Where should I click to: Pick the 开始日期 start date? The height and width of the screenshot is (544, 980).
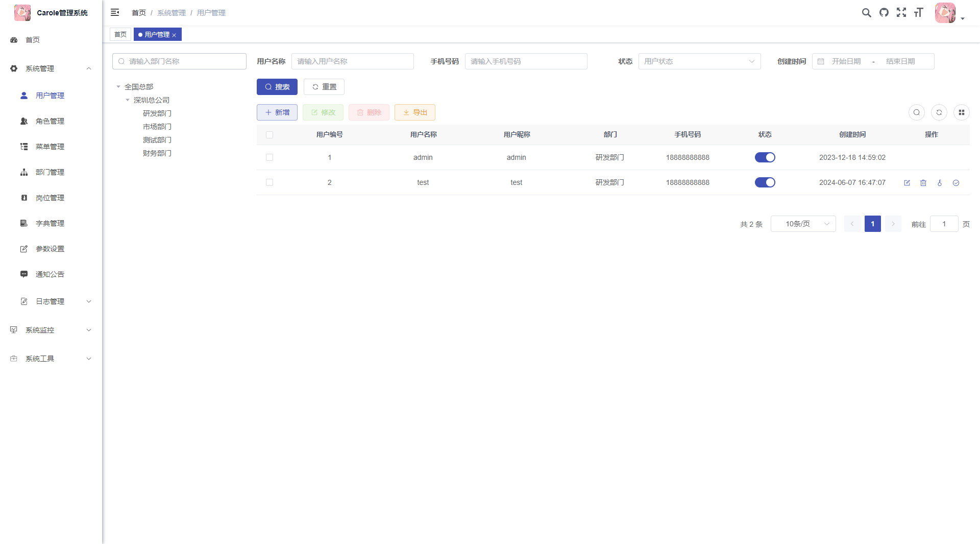click(x=846, y=61)
